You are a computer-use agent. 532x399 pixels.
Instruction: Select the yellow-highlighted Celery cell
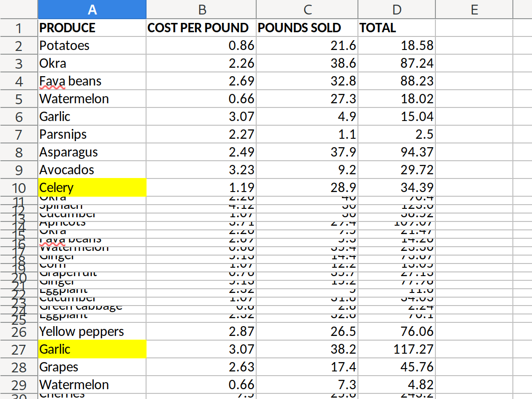tap(91, 188)
